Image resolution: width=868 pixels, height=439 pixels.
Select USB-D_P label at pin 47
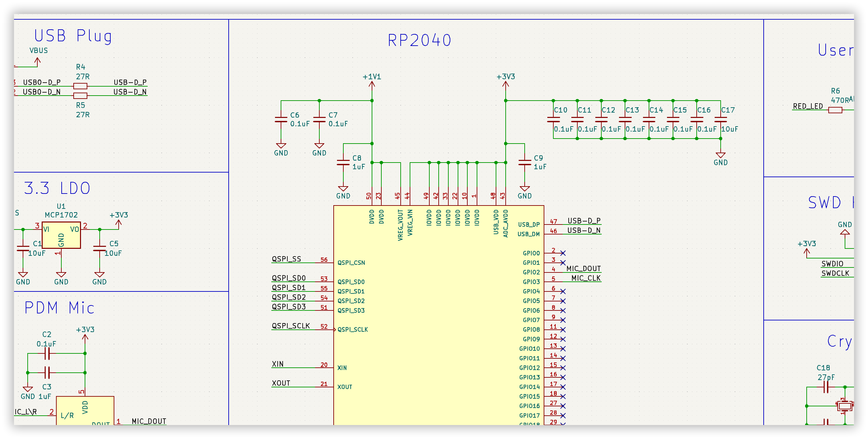(584, 220)
